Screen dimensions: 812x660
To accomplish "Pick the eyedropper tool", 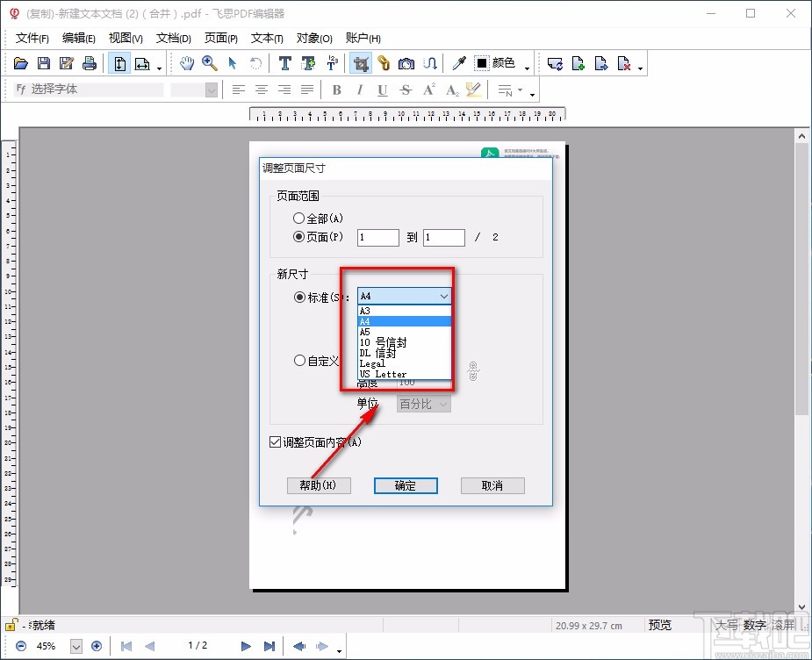I will (x=458, y=62).
